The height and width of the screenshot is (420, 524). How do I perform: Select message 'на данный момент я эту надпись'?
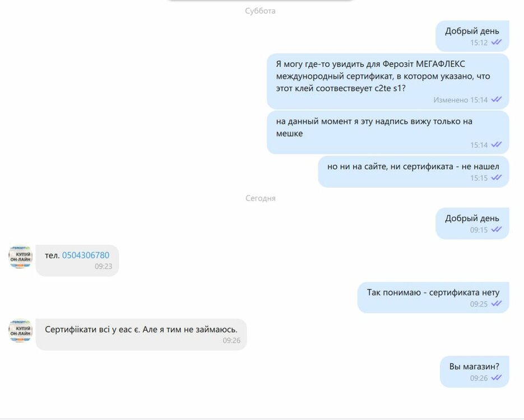pyautogui.click(x=388, y=133)
